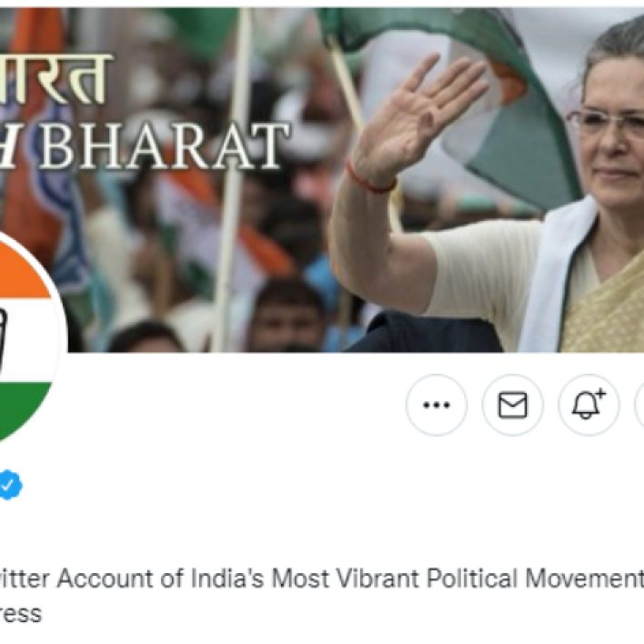Open the header banner photo

pos(322,180)
